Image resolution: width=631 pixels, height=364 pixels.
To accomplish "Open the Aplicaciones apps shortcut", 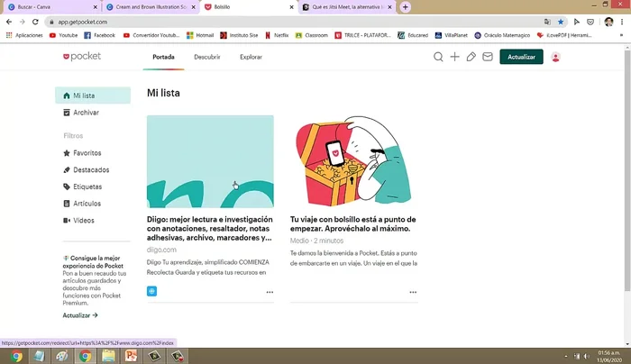I will [x=24, y=35].
